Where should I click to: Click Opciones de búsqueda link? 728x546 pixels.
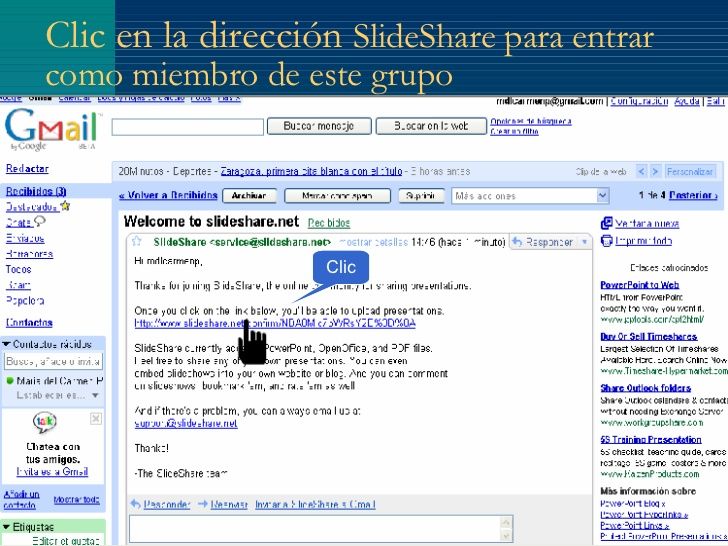pos(531,122)
